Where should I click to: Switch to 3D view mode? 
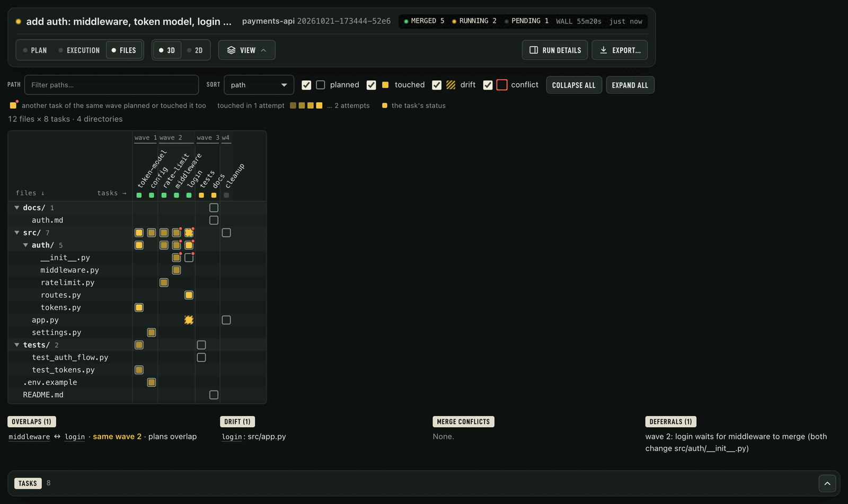coord(167,50)
